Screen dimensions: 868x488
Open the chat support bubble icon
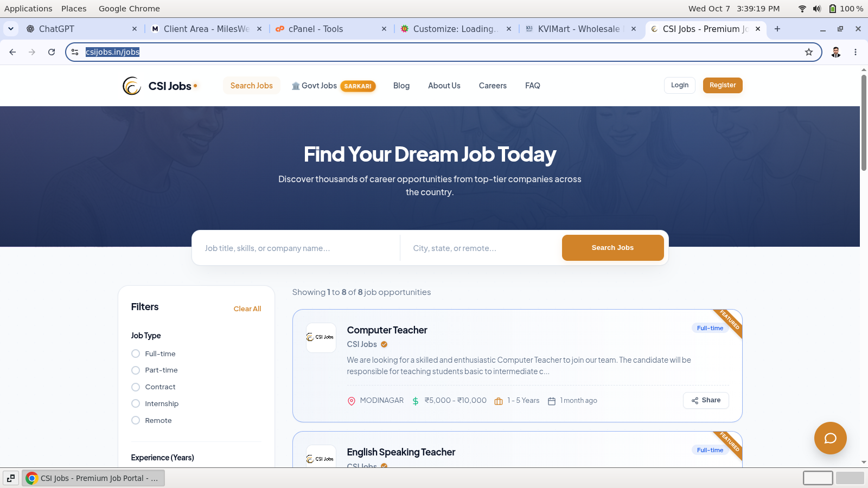click(x=830, y=438)
